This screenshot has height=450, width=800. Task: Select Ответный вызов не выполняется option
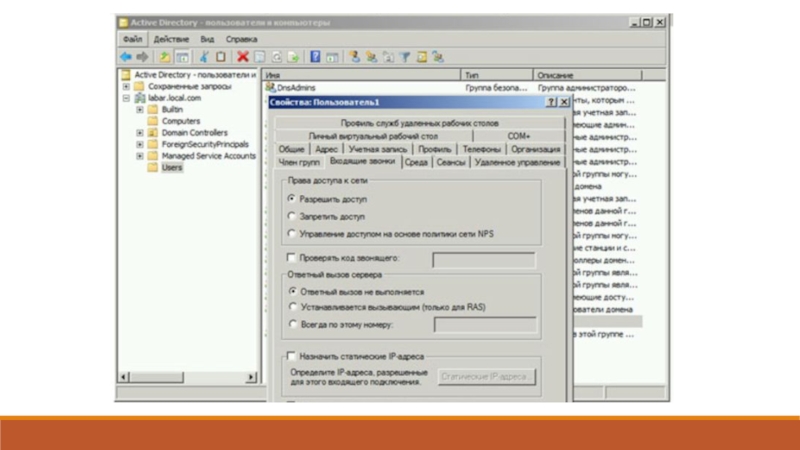pyautogui.click(x=292, y=291)
